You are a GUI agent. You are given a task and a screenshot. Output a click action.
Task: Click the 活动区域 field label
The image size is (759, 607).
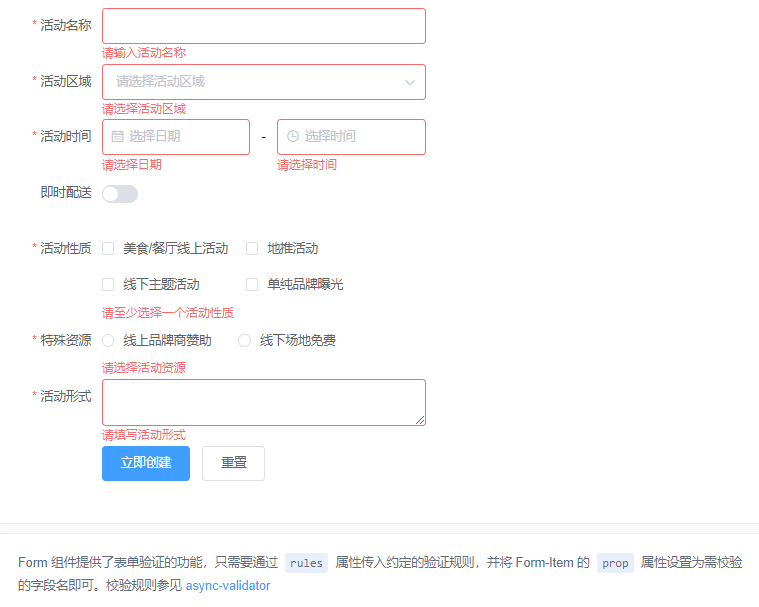(66, 81)
